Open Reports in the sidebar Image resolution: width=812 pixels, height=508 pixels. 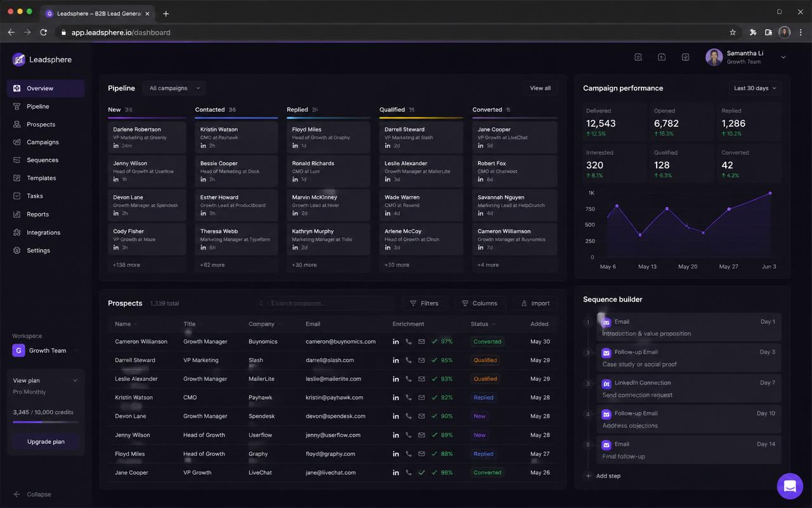pyautogui.click(x=46, y=215)
